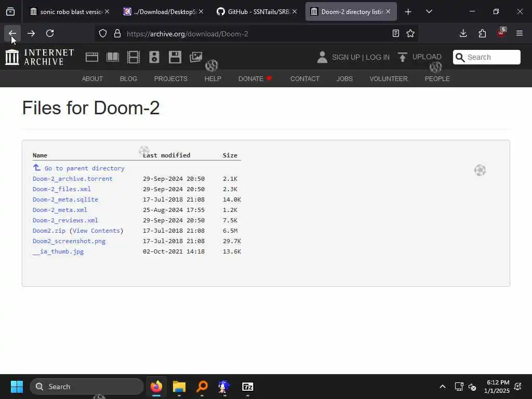Click the Windows taskbar Search box
The image size is (532, 399).
coord(87,387)
